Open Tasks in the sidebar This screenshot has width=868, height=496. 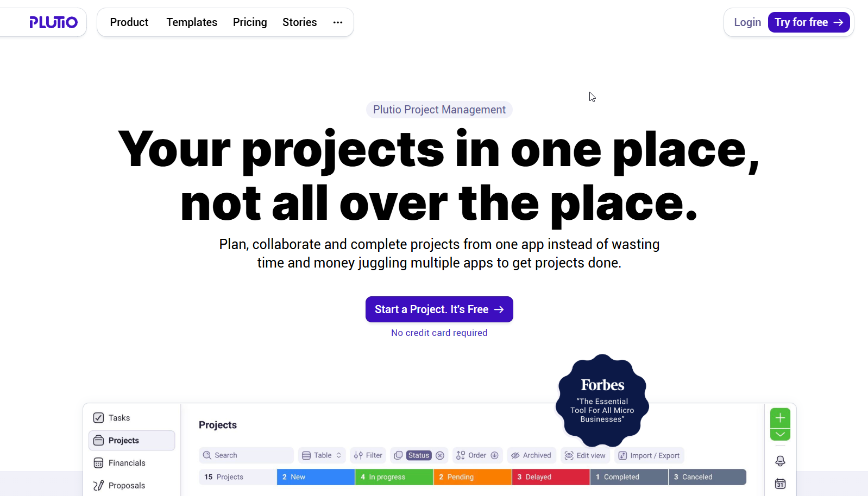pyautogui.click(x=119, y=418)
